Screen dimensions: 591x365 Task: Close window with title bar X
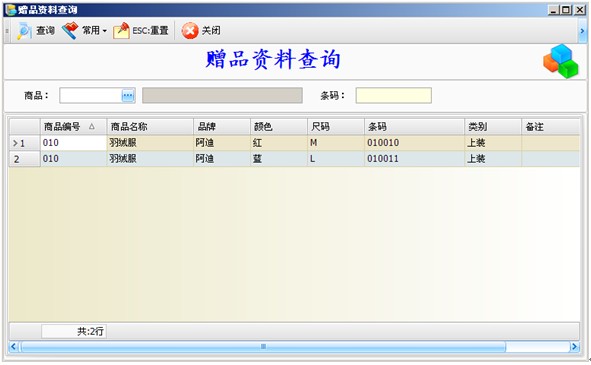[580, 10]
